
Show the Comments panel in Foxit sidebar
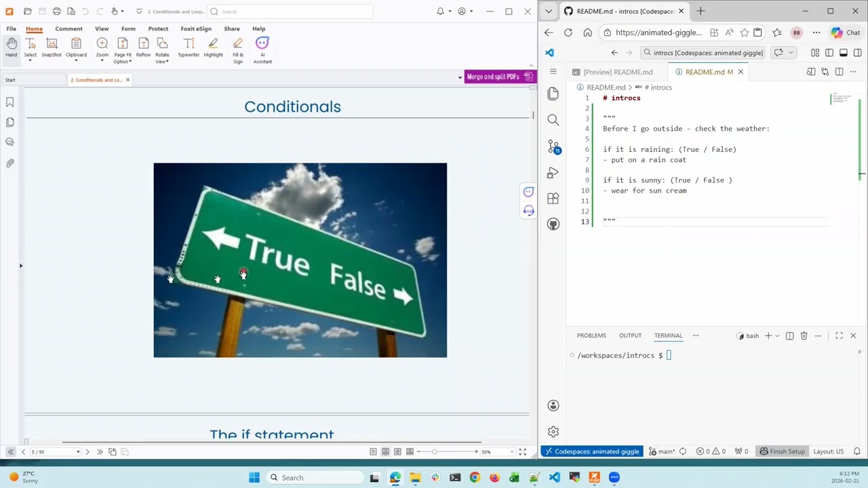point(10,142)
